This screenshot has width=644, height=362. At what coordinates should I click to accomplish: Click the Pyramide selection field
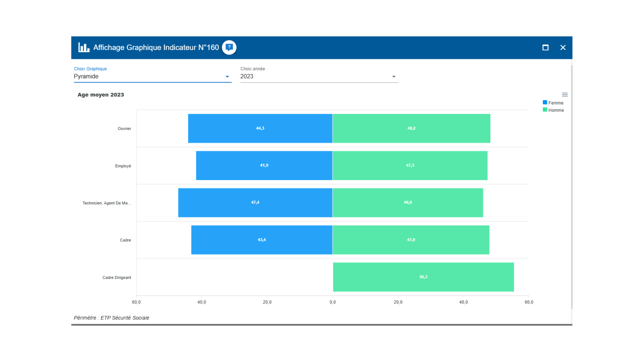147,76
